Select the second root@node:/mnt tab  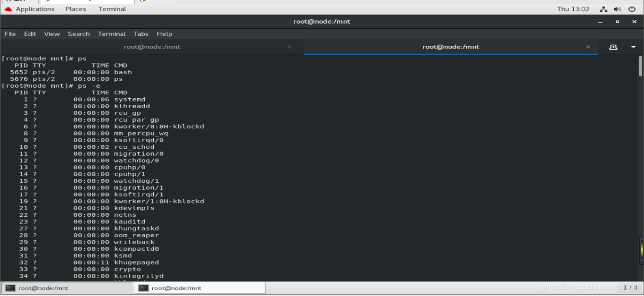click(x=451, y=47)
